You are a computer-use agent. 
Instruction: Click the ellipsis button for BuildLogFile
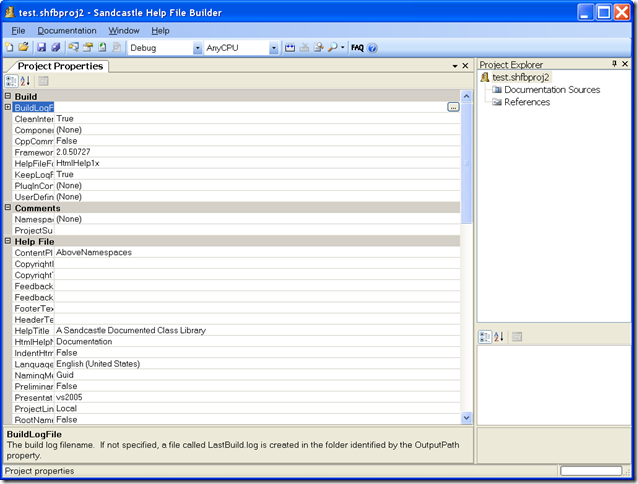(453, 107)
